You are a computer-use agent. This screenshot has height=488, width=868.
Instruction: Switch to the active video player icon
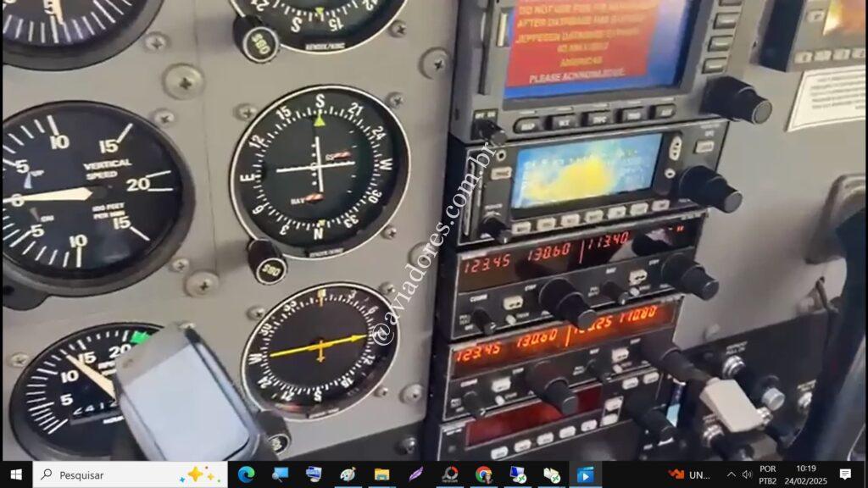point(585,474)
